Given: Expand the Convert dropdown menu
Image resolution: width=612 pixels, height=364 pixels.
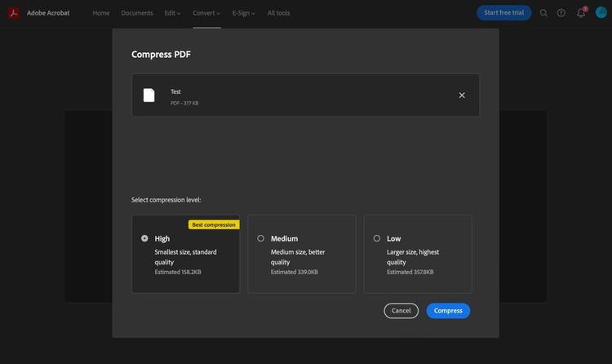Looking at the screenshot, I should click(x=206, y=13).
